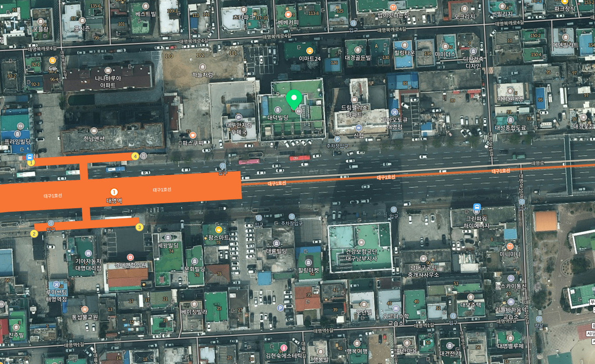Select the 팜스마트 store icon
Screen dimensions: 595x364
click(x=218, y=230)
